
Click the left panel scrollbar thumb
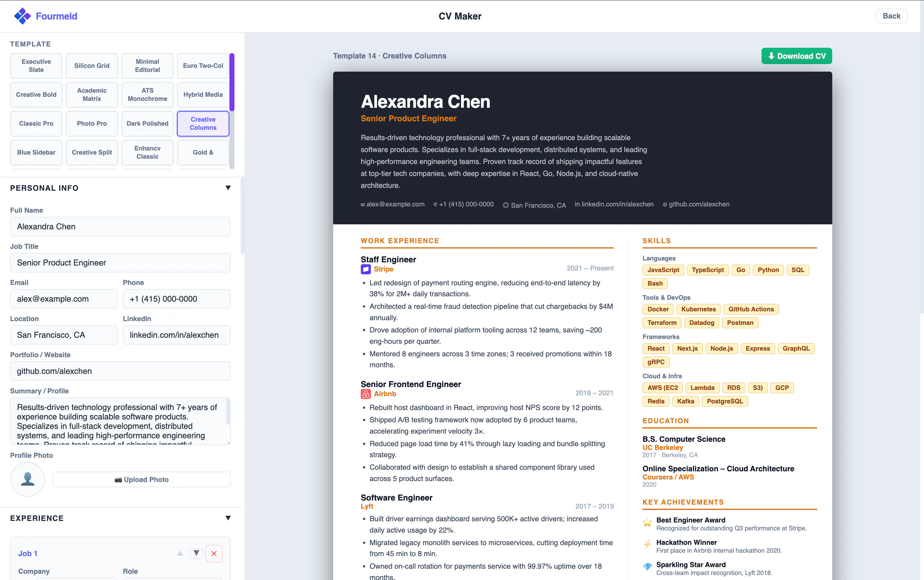243,216
